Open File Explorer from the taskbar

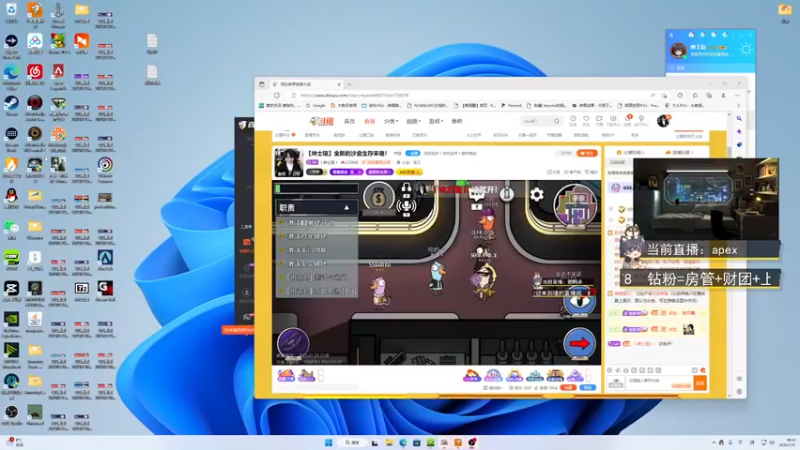pos(389,442)
